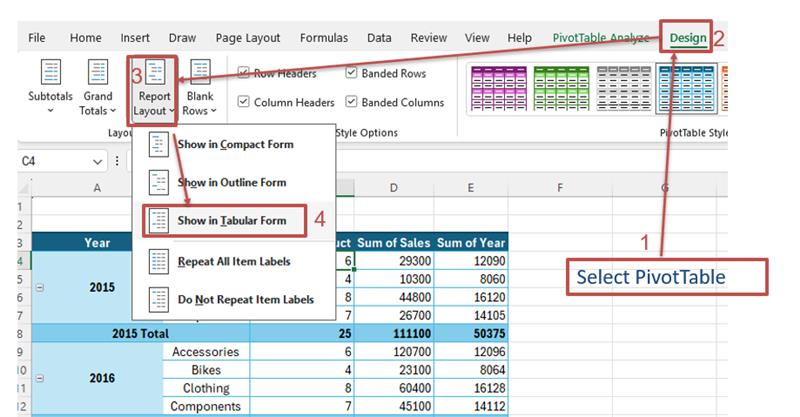This screenshot has height=417, width=800.
Task: Apply the green PivotTable style
Action: coord(561,88)
